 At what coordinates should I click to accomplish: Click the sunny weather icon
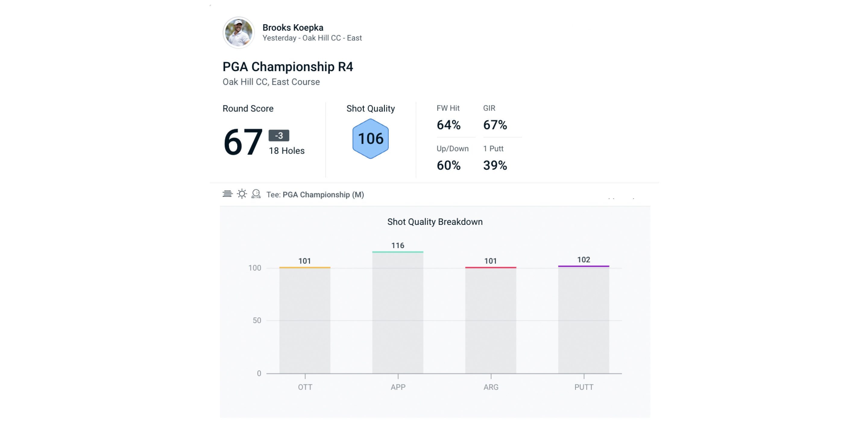242,194
